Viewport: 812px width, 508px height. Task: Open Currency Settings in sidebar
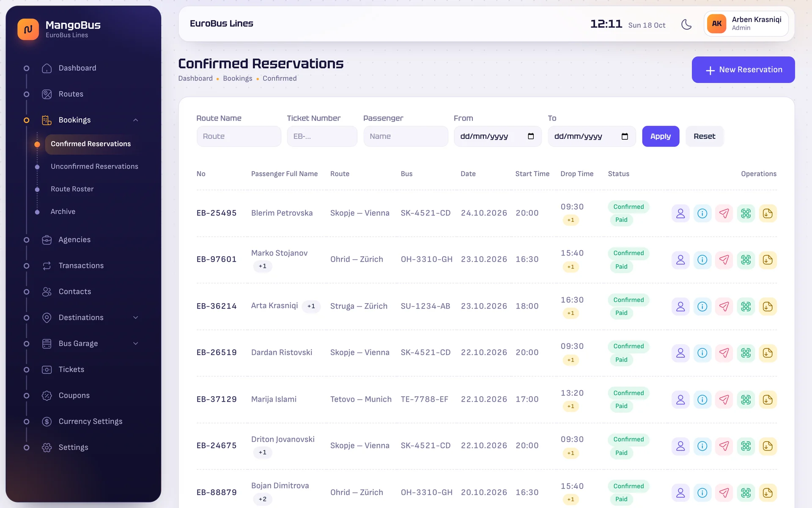pos(91,422)
